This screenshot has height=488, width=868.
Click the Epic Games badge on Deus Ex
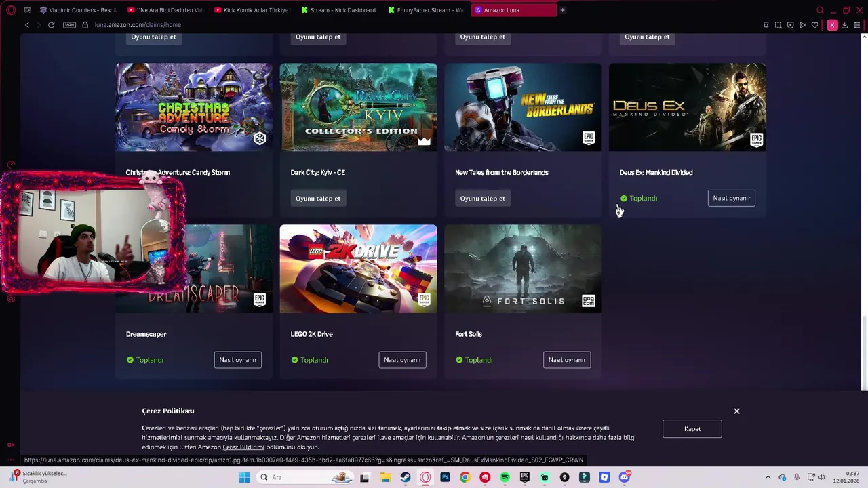pos(756,140)
